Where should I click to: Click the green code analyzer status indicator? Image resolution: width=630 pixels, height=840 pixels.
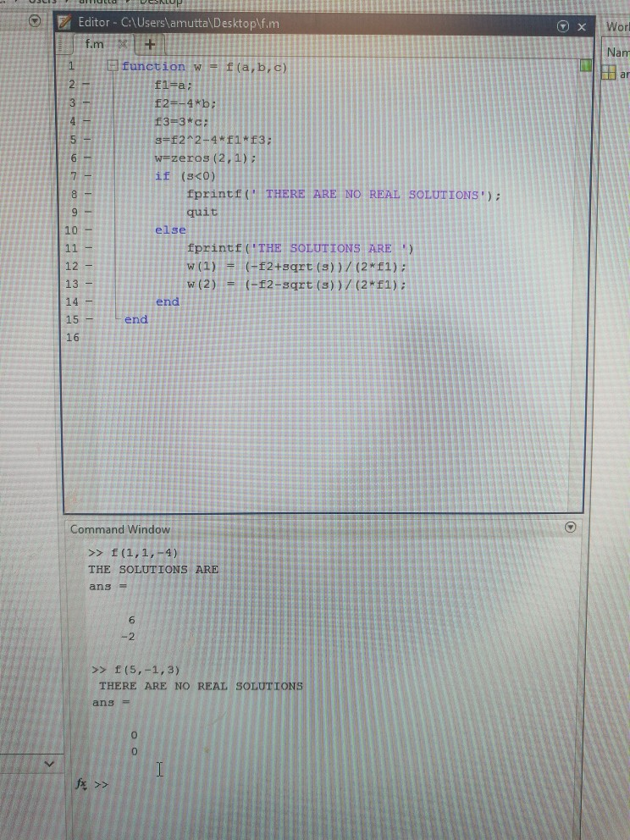click(585, 65)
